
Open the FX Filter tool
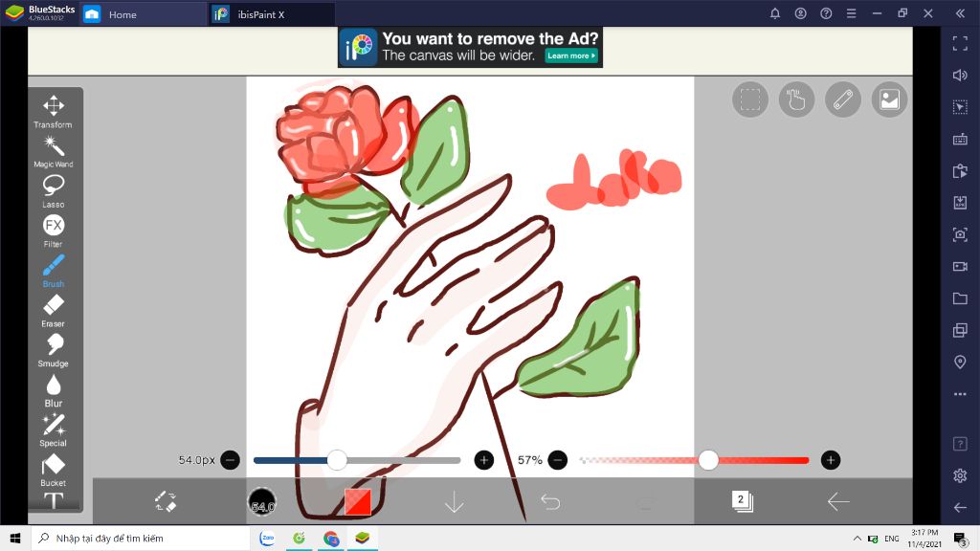click(54, 231)
